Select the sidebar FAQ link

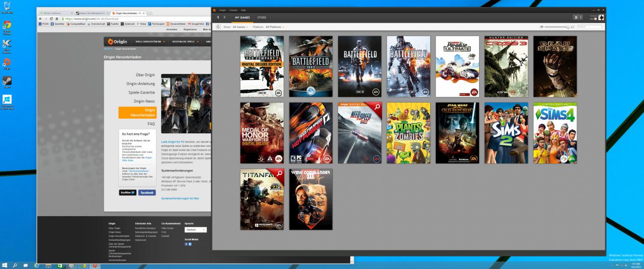pos(151,123)
